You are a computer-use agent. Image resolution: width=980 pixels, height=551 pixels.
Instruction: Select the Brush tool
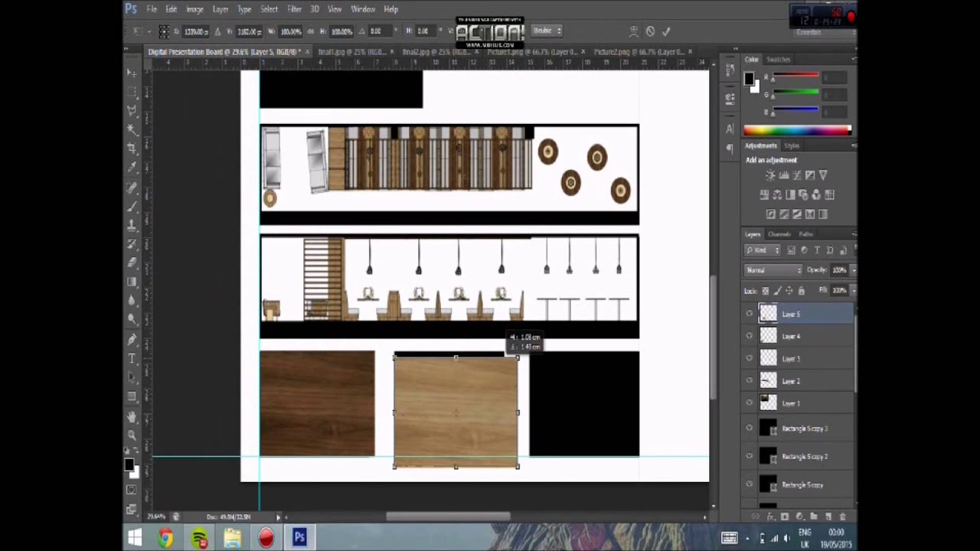132,206
